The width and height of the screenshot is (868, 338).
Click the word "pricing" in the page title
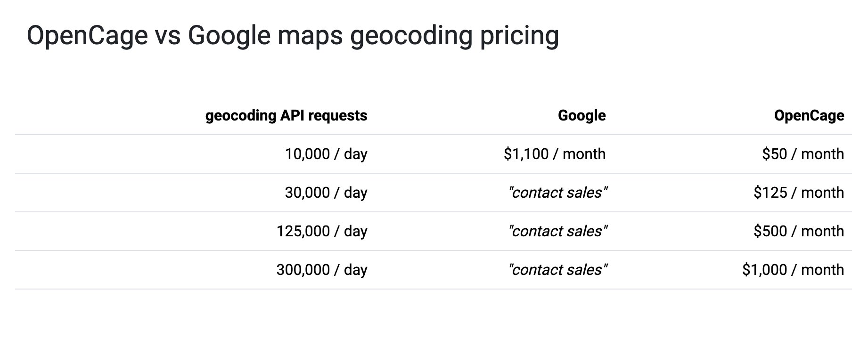pyautogui.click(x=519, y=36)
